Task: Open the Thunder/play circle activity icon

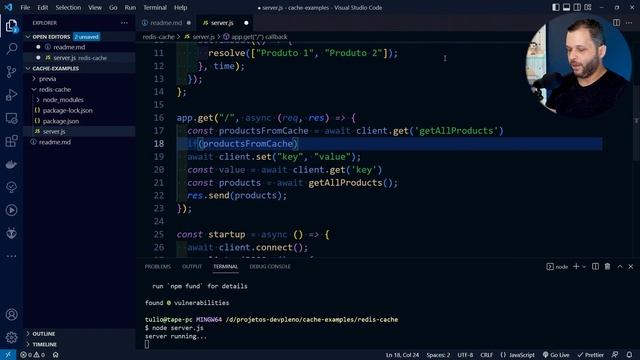Action: click(11, 210)
